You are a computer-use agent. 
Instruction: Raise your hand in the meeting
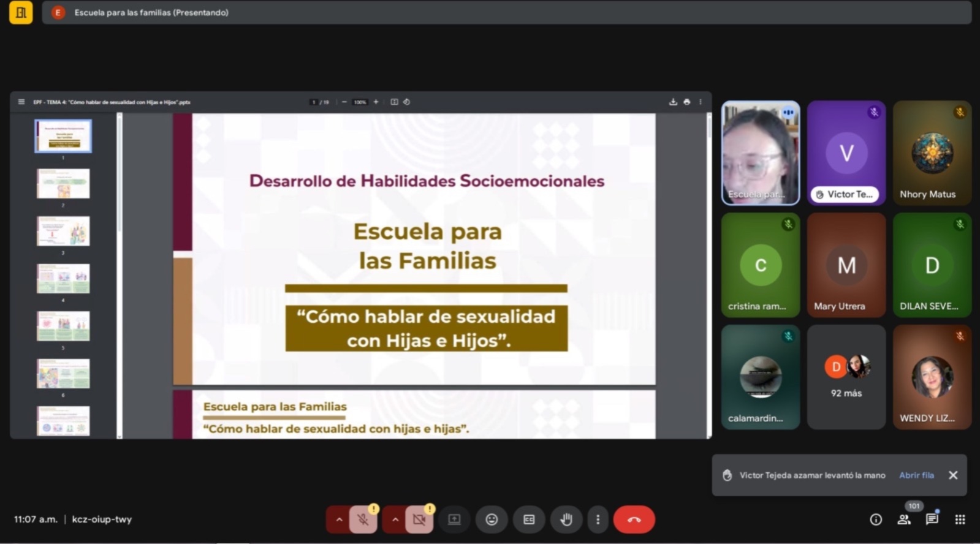pos(566,519)
